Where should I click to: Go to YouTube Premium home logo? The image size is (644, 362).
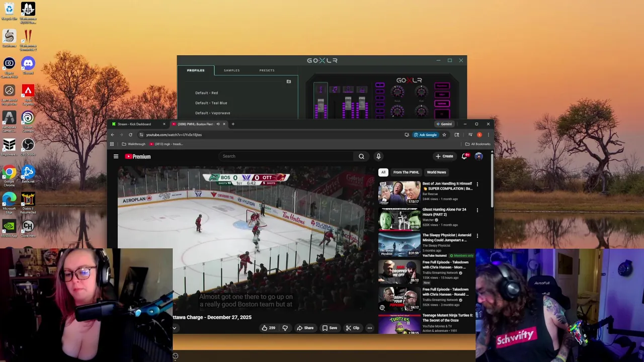click(138, 156)
